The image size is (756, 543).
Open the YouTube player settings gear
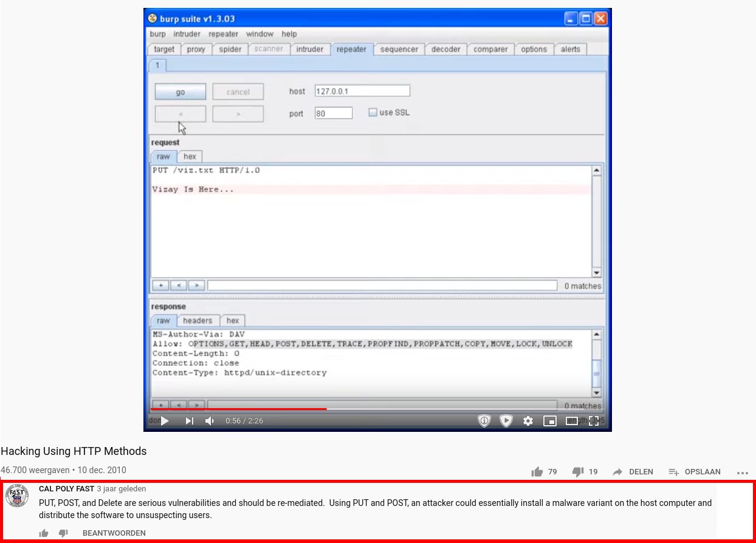point(528,420)
